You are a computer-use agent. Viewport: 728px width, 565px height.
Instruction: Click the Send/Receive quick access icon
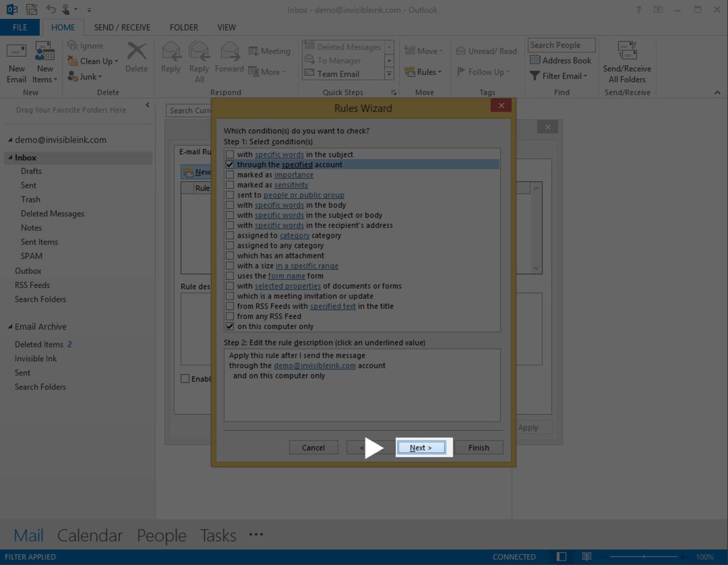tap(32, 9)
